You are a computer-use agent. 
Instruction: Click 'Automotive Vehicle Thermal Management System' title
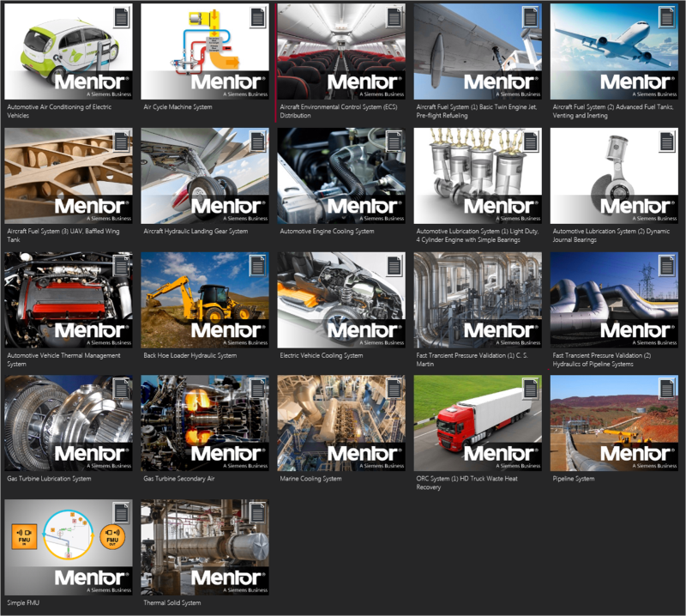click(x=63, y=359)
